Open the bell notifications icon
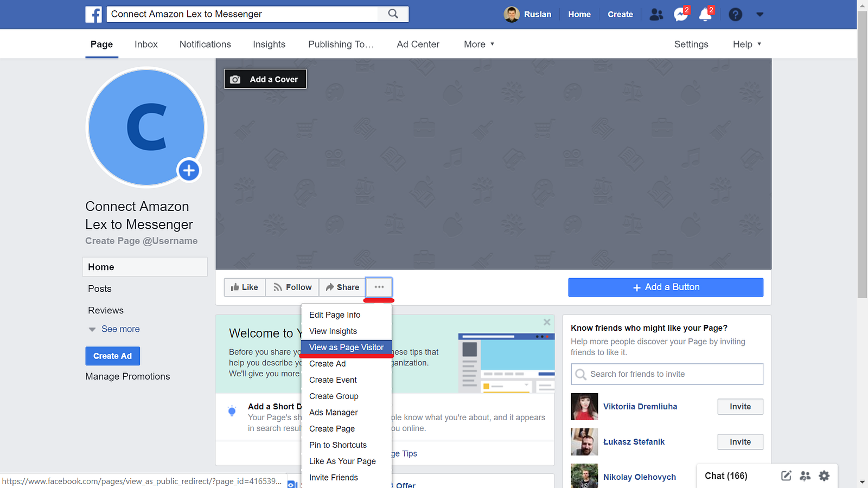Image resolution: width=868 pixels, height=488 pixels. pos(705,15)
